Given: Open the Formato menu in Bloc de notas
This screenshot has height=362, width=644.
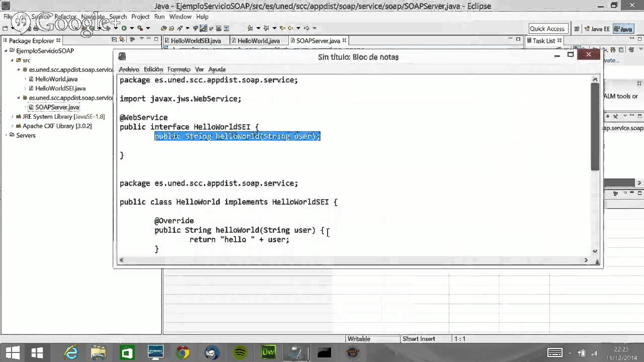Looking at the screenshot, I should tap(179, 69).
